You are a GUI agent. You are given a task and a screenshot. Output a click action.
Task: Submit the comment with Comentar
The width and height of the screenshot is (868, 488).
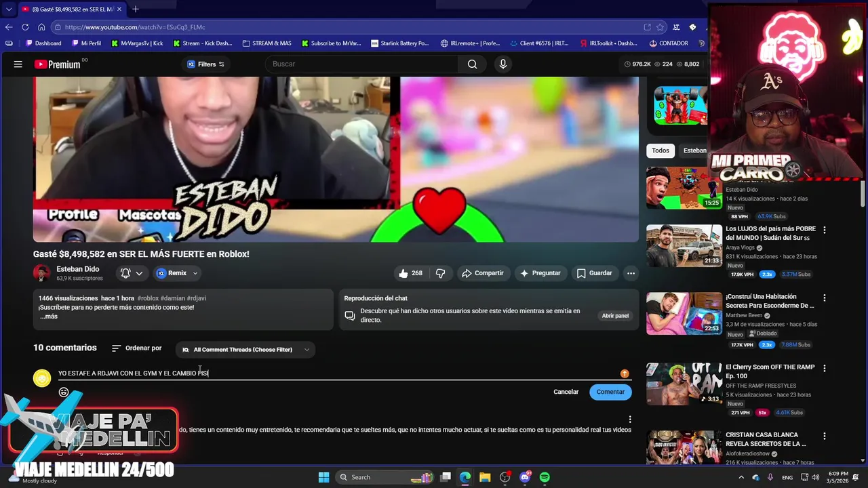(610, 392)
